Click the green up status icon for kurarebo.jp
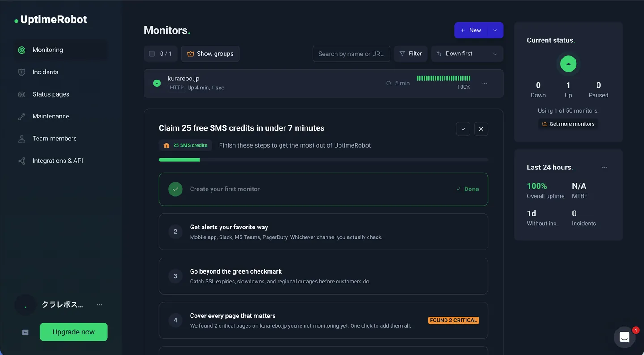Image resolution: width=644 pixels, height=355 pixels. click(x=157, y=83)
